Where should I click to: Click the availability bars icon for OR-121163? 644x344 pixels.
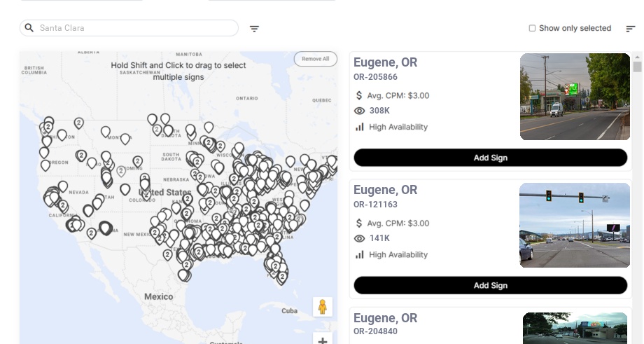pos(360,255)
